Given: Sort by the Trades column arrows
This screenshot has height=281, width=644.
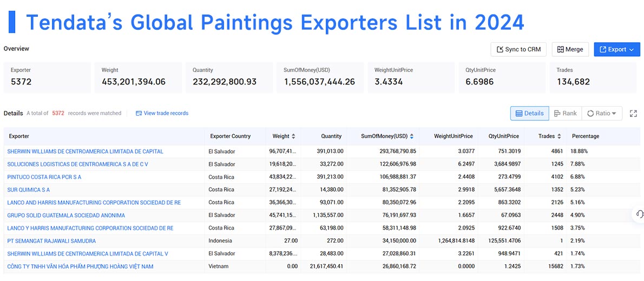Looking at the screenshot, I should click(558, 136).
